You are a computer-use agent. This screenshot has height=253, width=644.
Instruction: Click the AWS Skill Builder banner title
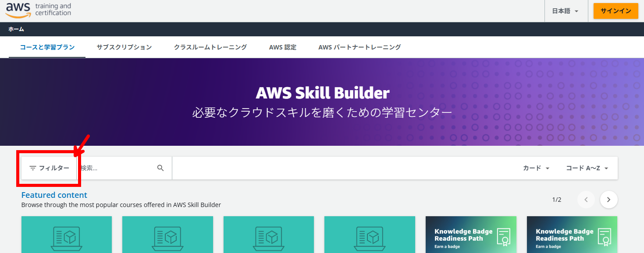tap(322, 93)
